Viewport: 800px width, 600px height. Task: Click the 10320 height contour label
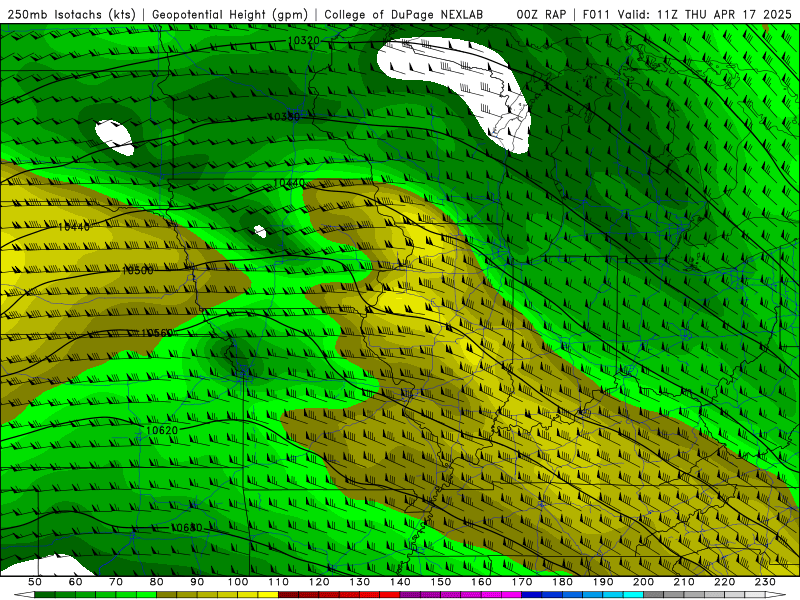coord(304,40)
